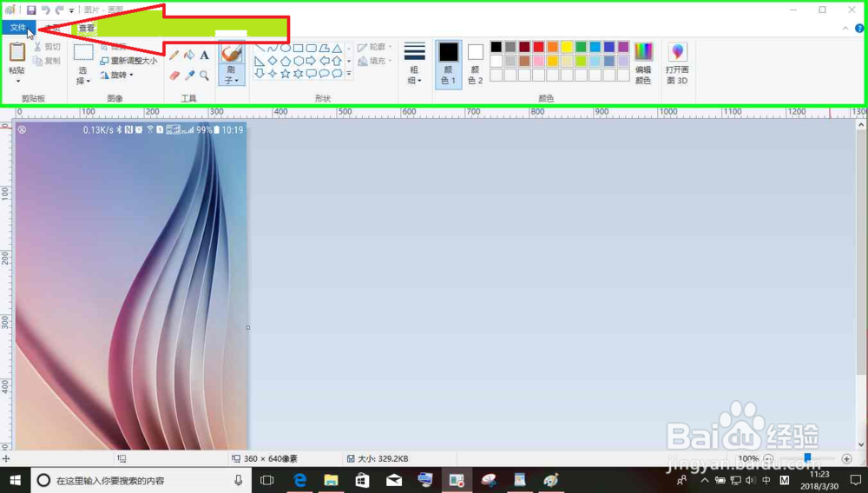868x493 pixels.
Task: Open the 轮廓 (Outline) dropdown
Action: (x=375, y=47)
